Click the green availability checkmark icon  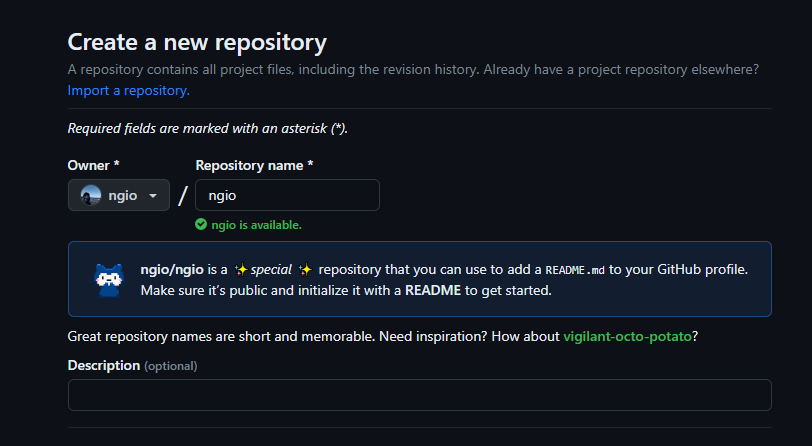click(x=201, y=224)
